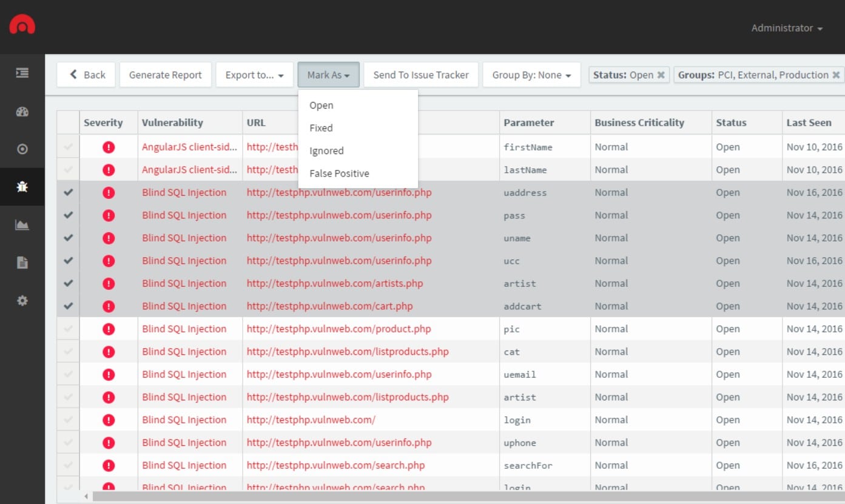Uncheck the cart.php addcart vulnerability row
This screenshot has height=504, width=845.
(x=68, y=306)
